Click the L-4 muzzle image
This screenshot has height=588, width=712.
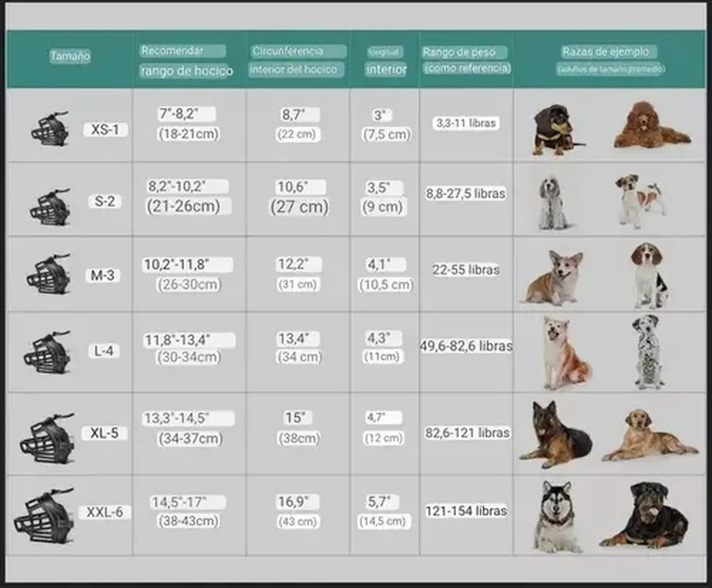point(48,352)
